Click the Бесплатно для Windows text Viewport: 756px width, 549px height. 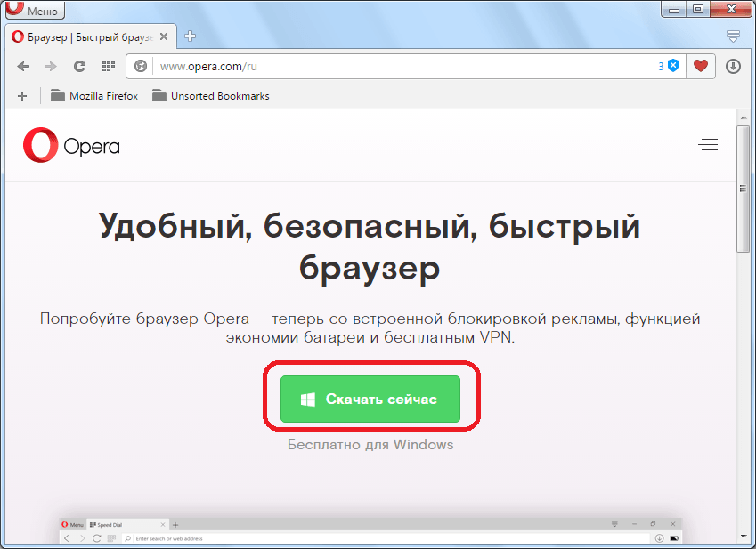(x=370, y=444)
